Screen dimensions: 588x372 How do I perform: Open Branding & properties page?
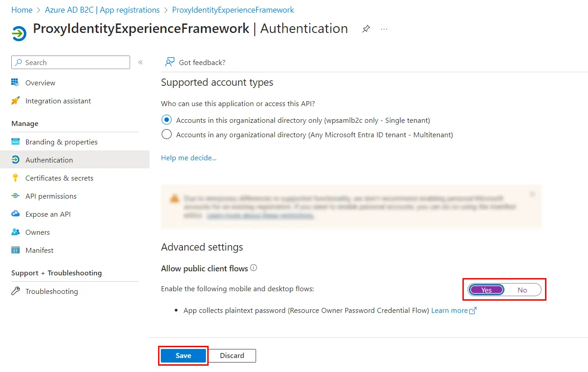click(x=61, y=142)
